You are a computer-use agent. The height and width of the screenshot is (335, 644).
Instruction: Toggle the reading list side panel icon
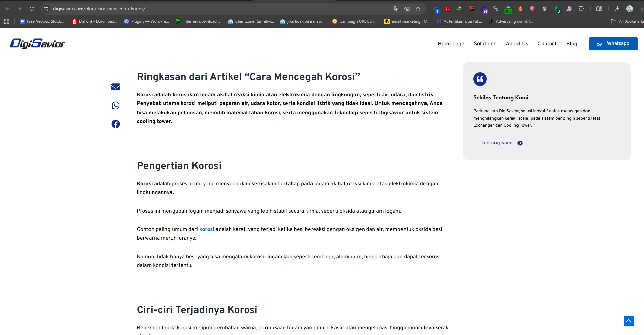[599, 9]
